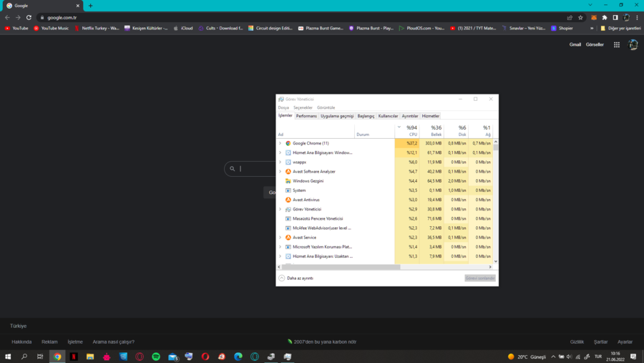Click the Görevi sonlandır button
This screenshot has height=363, width=644.
(479, 279)
